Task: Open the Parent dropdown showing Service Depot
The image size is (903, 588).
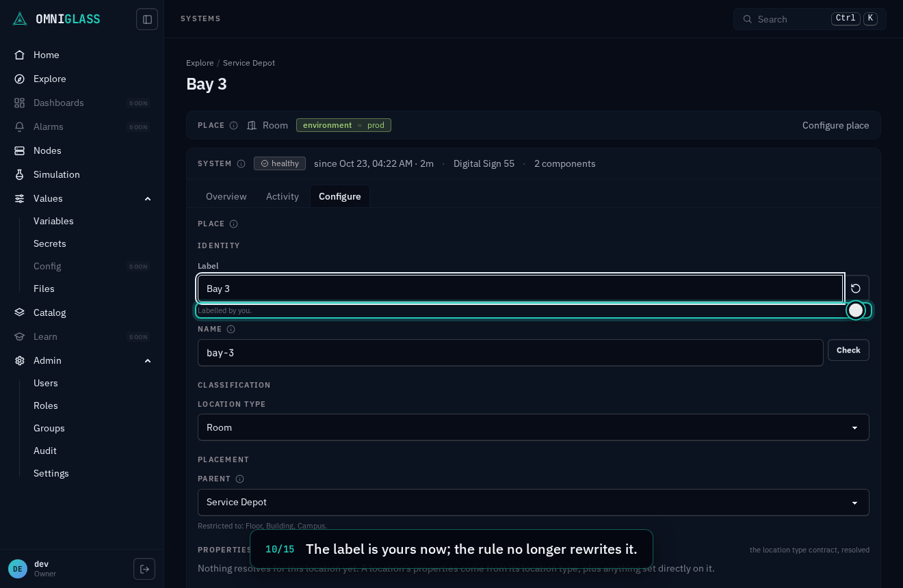Action: [x=534, y=503]
